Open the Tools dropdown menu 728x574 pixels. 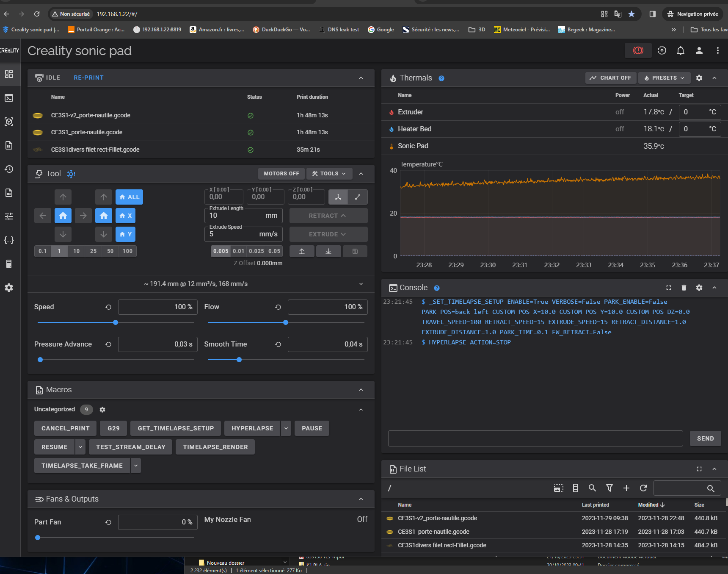point(329,174)
